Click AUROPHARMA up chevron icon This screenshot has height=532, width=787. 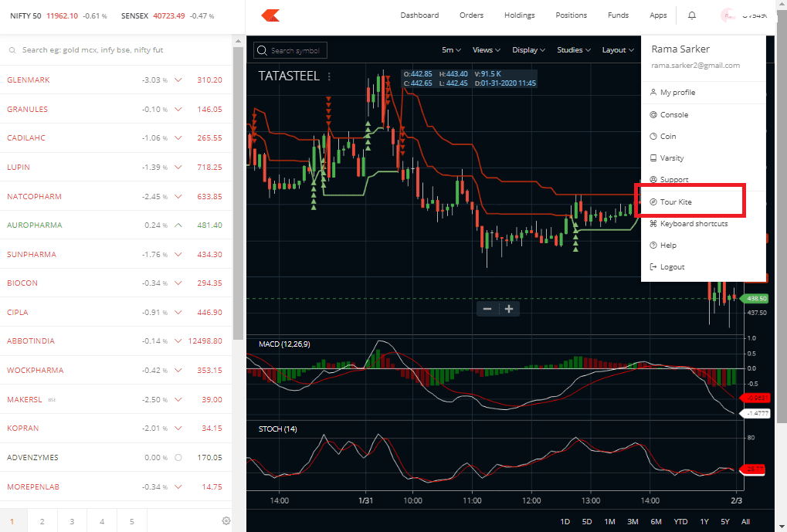point(178,225)
